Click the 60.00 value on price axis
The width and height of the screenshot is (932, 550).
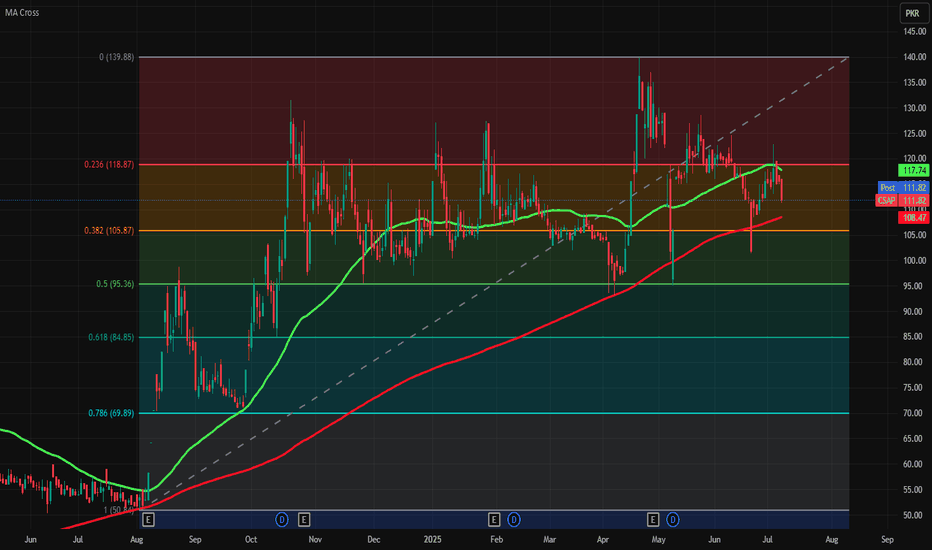915,464
